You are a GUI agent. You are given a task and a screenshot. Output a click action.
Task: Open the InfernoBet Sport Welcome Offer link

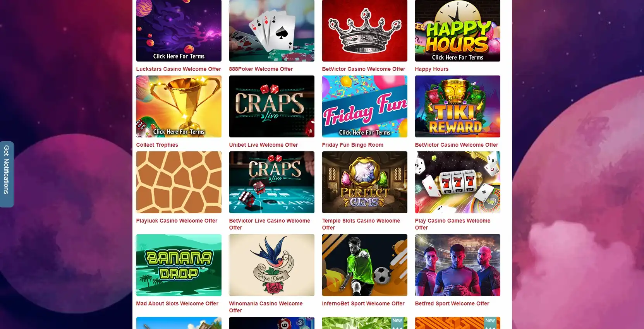[363, 303]
